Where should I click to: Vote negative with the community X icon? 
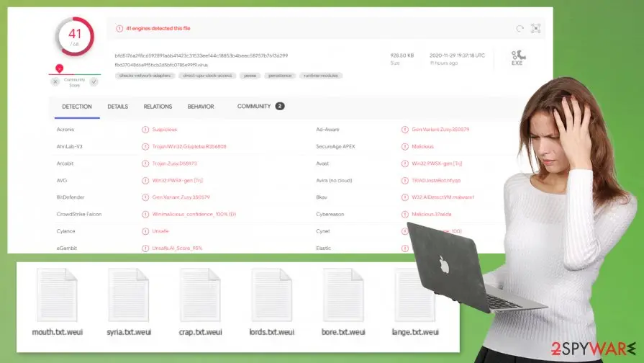tap(55, 82)
